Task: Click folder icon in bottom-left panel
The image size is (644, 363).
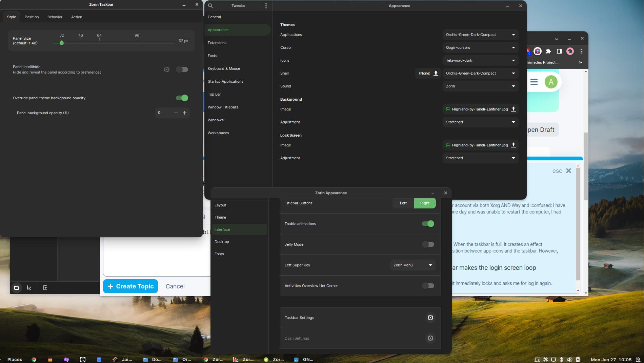Action: (x=17, y=288)
